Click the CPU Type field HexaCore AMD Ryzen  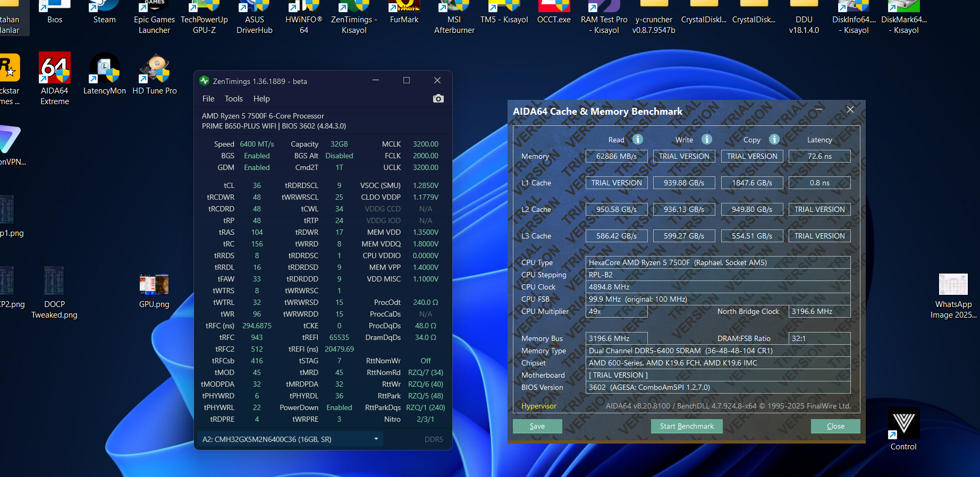point(718,262)
